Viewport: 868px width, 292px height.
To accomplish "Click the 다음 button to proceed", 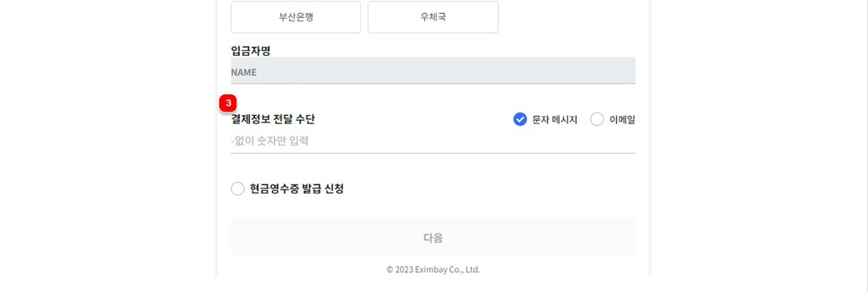I will 433,238.
